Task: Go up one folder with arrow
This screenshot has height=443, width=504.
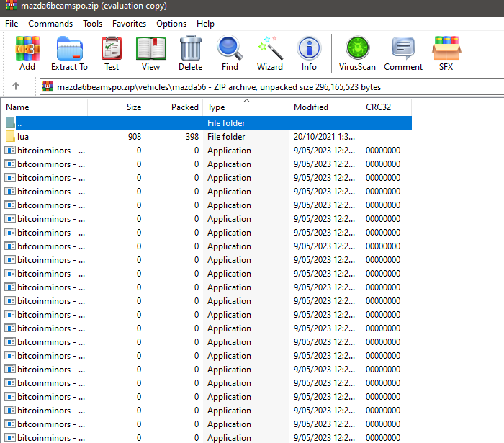Action: point(16,86)
